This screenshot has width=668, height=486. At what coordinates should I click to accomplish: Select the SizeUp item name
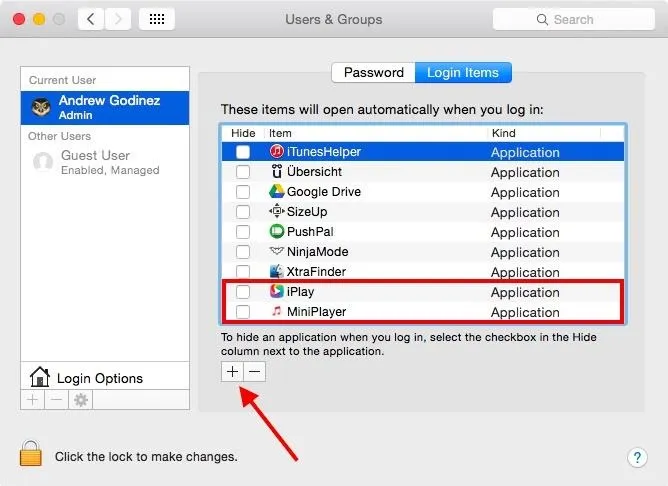[x=307, y=212]
